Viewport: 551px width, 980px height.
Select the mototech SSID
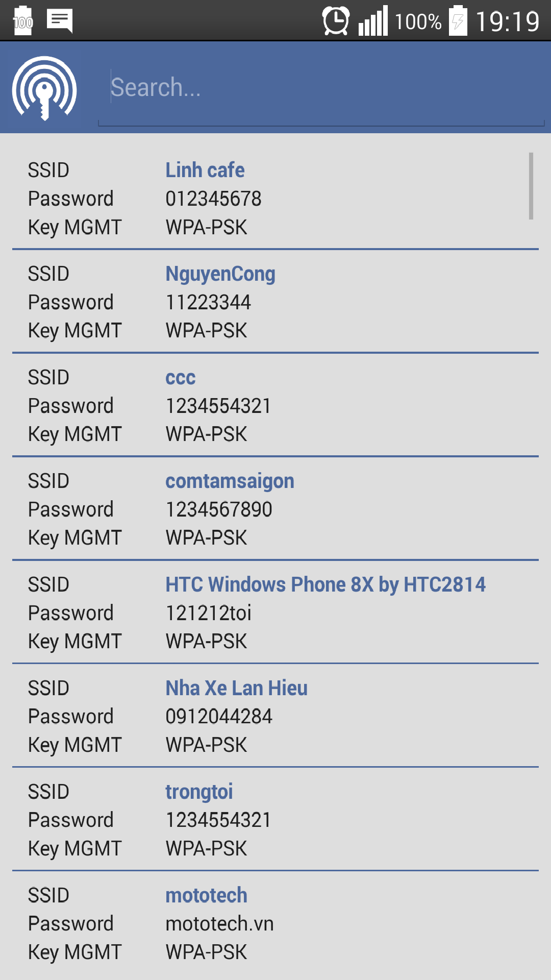point(206,895)
